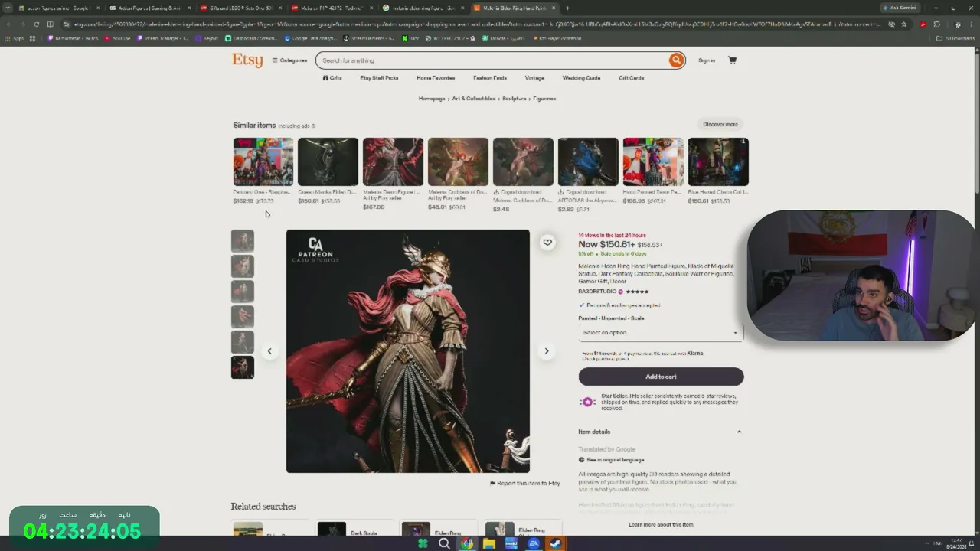980x551 pixels.
Task: Open the shopping cart
Action: click(732, 60)
